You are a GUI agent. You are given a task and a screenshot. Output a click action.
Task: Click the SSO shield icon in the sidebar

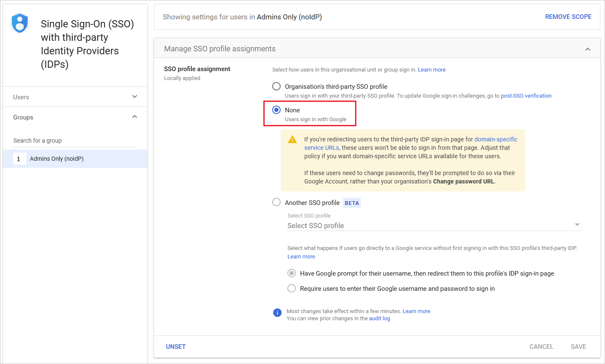(19, 24)
